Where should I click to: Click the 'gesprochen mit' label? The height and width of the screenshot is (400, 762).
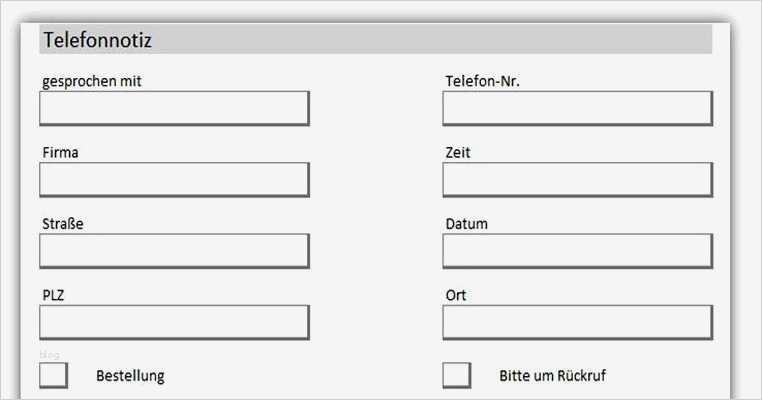(x=92, y=81)
